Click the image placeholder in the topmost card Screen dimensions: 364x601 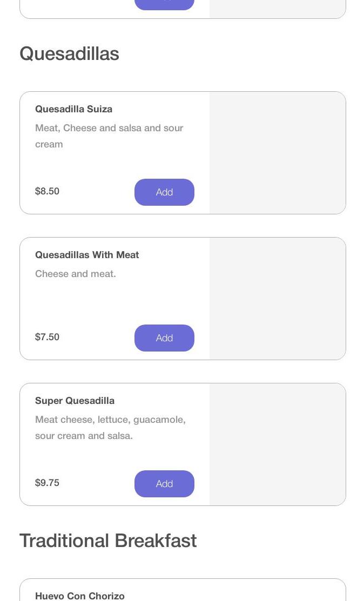pyautogui.click(x=277, y=8)
